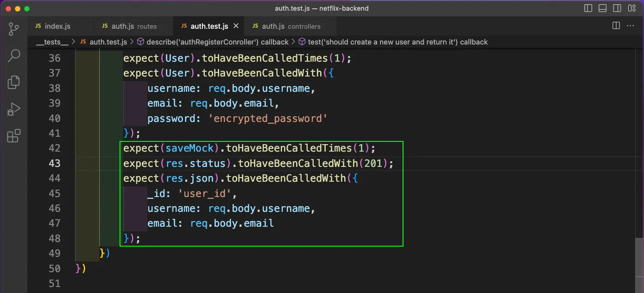Click line number 49 in the gutter
This screenshot has width=644, height=293.
tap(54, 253)
